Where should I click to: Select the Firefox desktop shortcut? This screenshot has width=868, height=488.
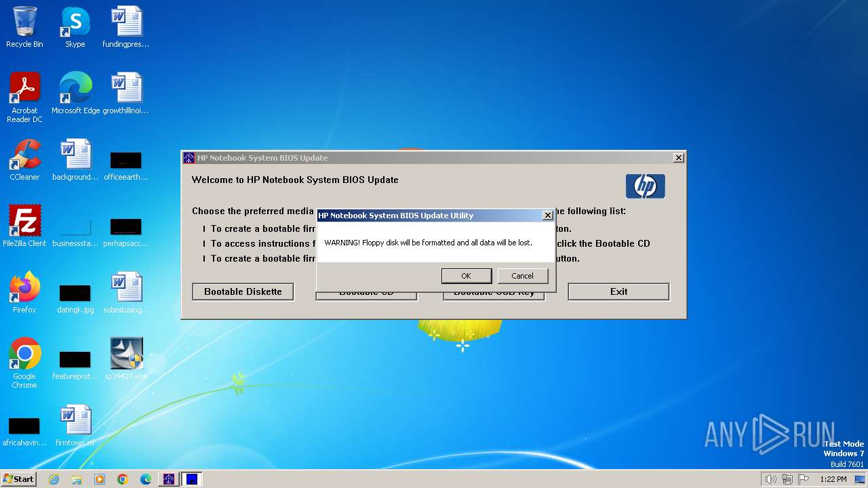pos(24,293)
